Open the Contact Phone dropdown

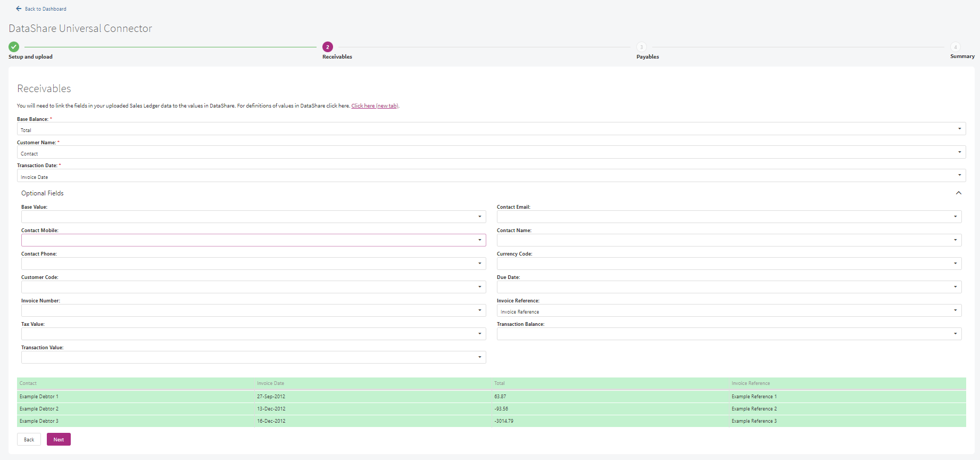tap(253, 264)
